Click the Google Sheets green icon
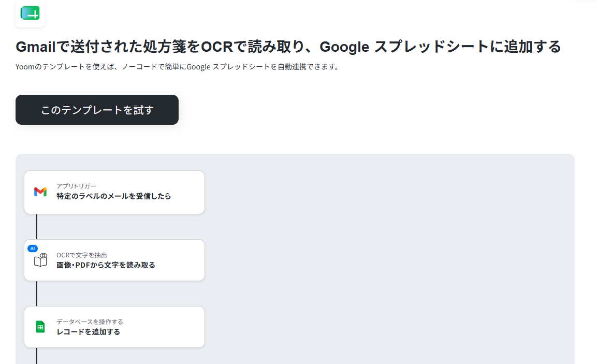597x364 pixels. coord(40,327)
